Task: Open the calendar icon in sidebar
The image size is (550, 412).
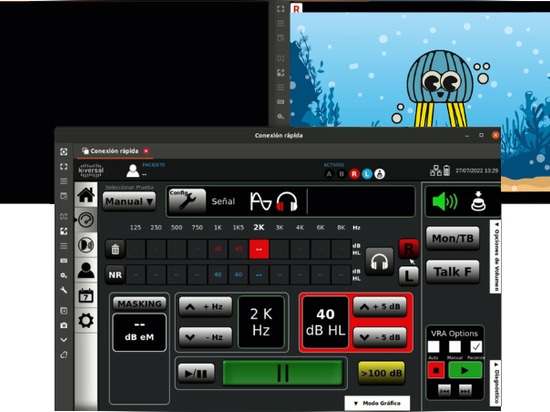Action: [86, 296]
